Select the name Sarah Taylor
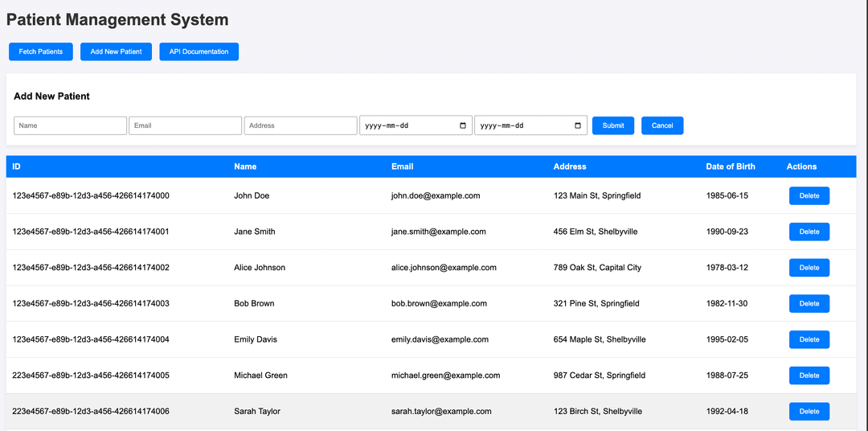This screenshot has width=868, height=431. pyautogui.click(x=257, y=412)
